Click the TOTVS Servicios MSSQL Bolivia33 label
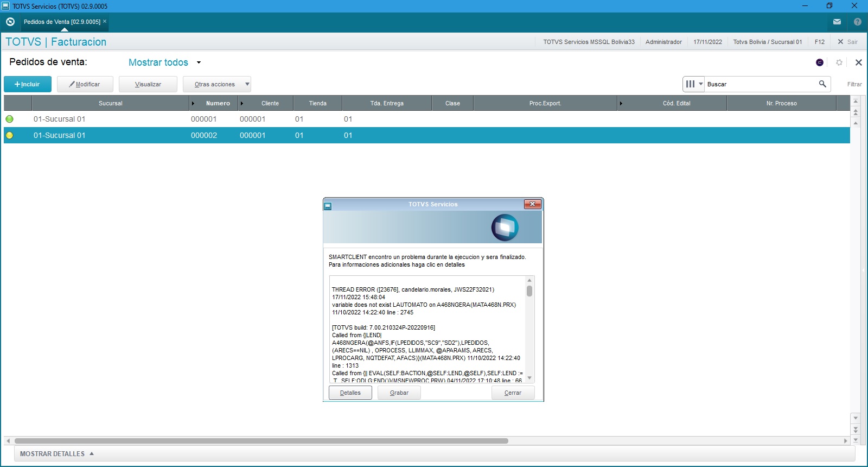868x467 pixels. (589, 42)
